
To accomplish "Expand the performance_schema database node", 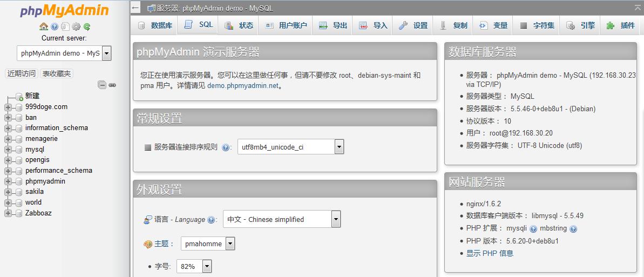I will [x=8, y=171].
